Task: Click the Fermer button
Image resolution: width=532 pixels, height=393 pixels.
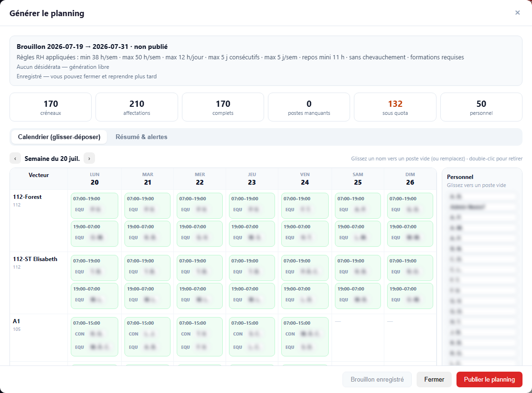Action: point(434,379)
